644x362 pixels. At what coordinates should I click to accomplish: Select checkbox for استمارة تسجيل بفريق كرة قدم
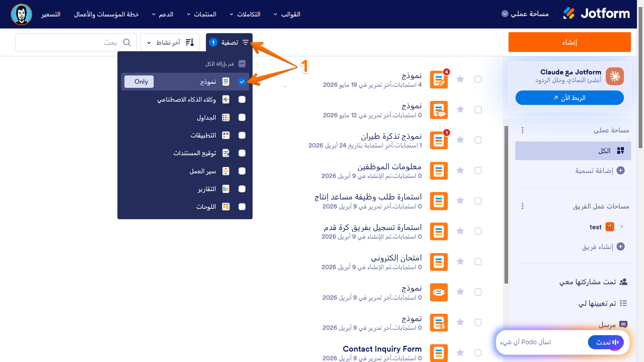tap(478, 231)
